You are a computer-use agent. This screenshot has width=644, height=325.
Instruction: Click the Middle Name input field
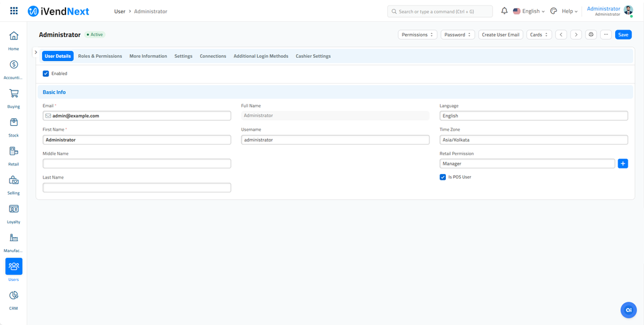[136, 163]
